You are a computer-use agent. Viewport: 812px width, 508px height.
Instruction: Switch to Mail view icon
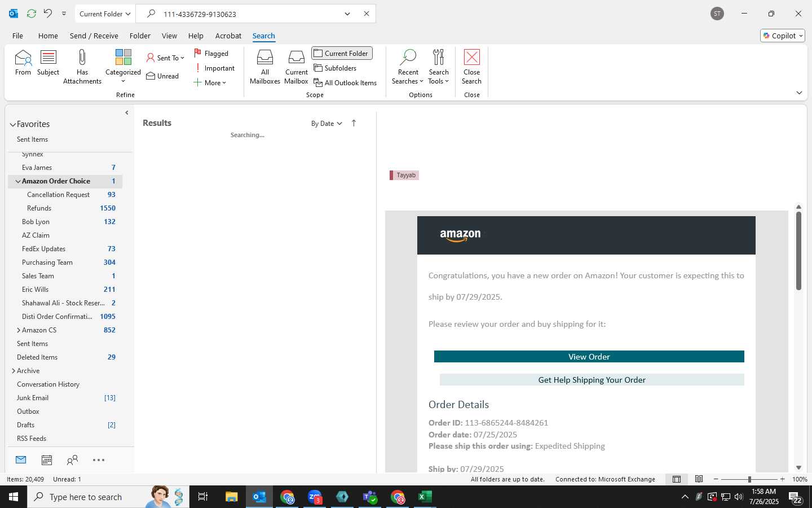coord(21,460)
